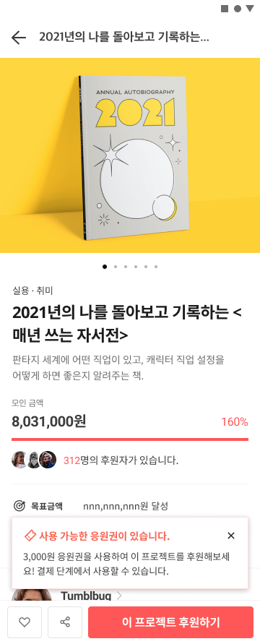Click 이 프로젝트 후원하기 button
Viewport: 260px width, 644px height.
[x=170, y=622]
